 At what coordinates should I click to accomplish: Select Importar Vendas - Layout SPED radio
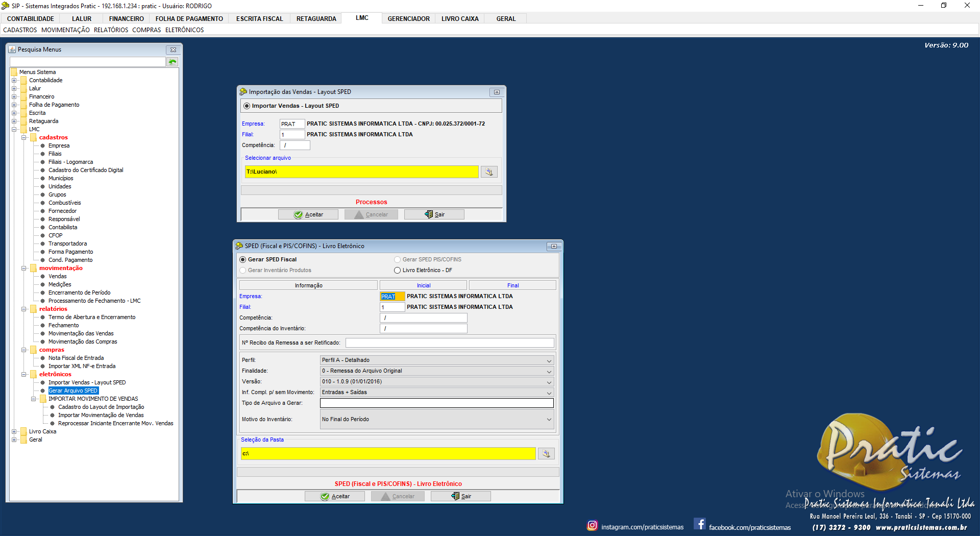pos(247,106)
